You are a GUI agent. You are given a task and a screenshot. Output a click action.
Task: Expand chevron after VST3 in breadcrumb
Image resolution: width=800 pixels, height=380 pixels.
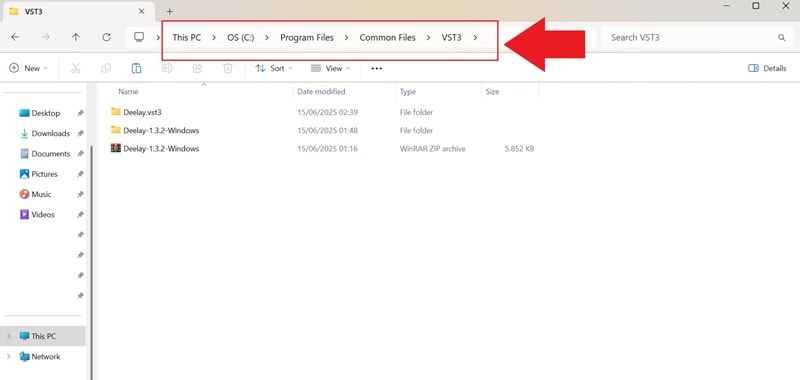pyautogui.click(x=476, y=37)
